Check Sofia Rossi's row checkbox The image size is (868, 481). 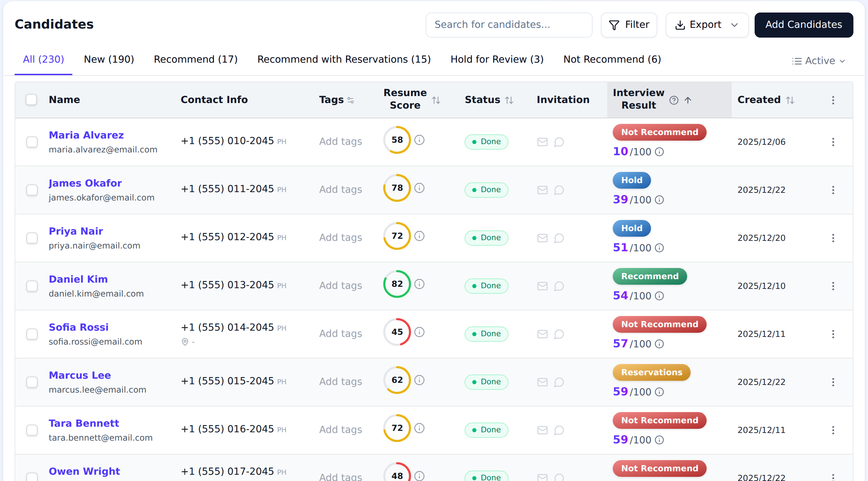[x=32, y=334]
